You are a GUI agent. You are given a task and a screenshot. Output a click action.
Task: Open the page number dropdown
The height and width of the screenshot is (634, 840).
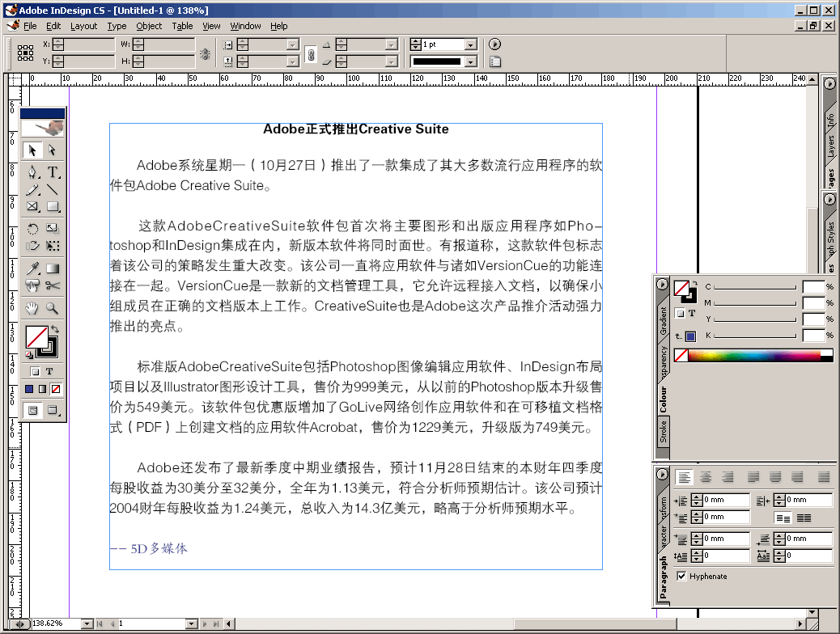click(x=192, y=623)
